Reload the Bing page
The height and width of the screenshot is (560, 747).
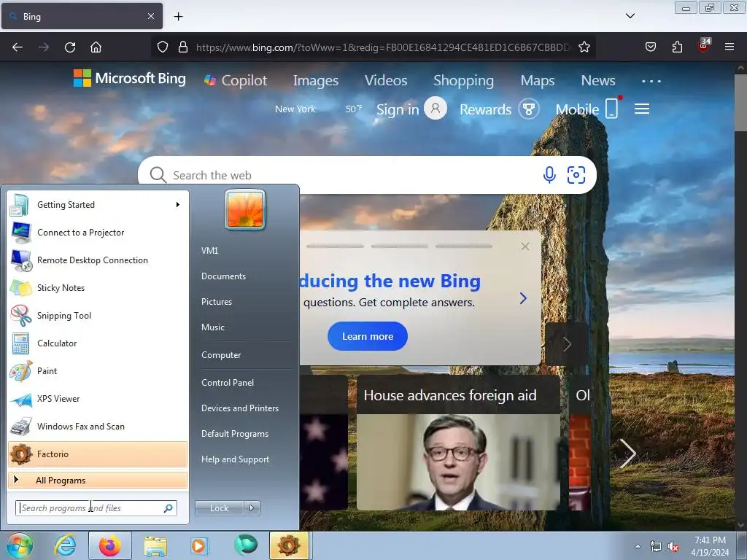tap(70, 47)
